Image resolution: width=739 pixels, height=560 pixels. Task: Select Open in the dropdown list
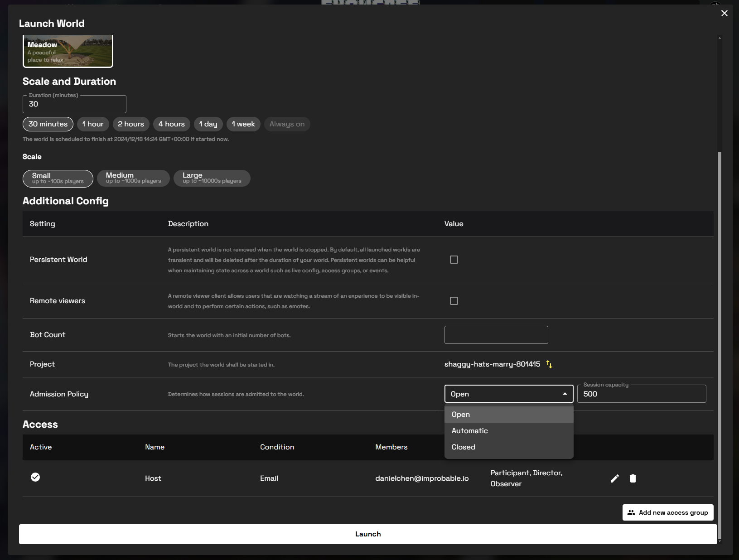(x=461, y=415)
